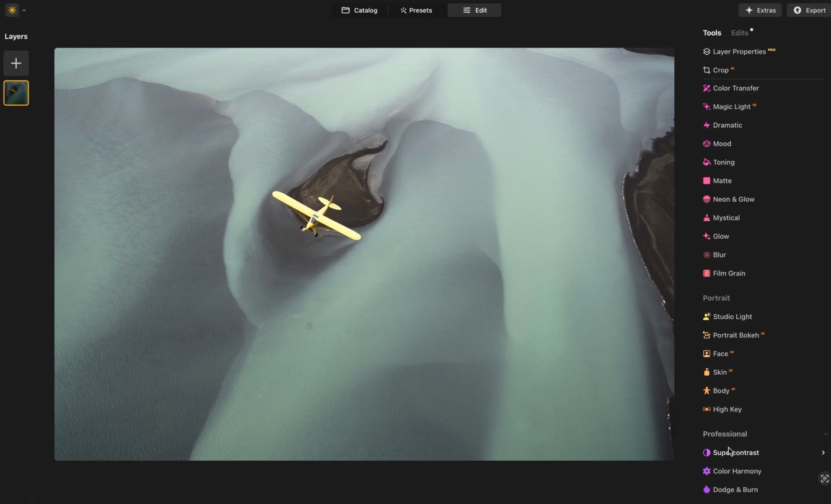The width and height of the screenshot is (831, 504).
Task: Select the Dramatic tool
Action: (722, 125)
